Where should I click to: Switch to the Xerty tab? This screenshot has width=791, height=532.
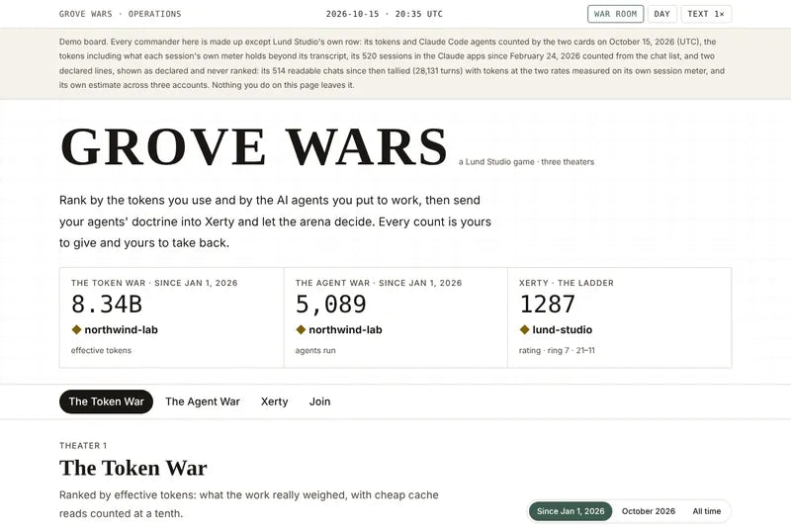point(275,401)
